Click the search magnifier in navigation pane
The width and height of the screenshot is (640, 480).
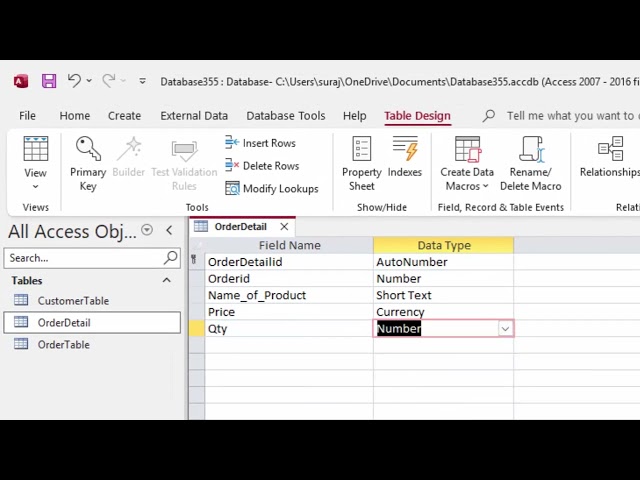[x=171, y=258]
